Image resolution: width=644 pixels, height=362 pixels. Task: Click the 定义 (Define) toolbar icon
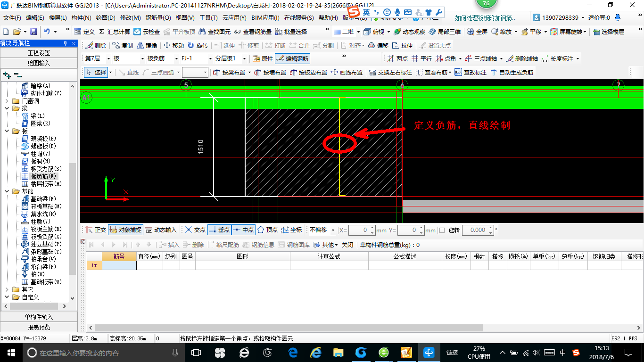pos(85,32)
